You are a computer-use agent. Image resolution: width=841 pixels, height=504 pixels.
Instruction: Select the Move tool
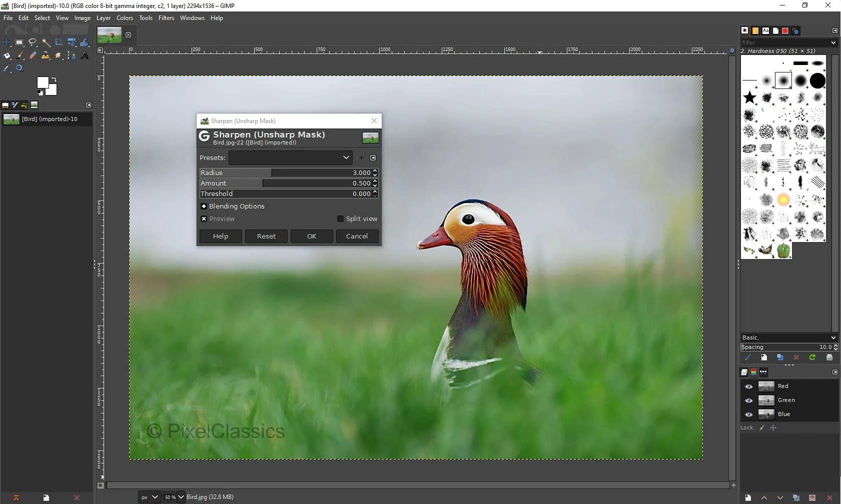click(x=7, y=42)
